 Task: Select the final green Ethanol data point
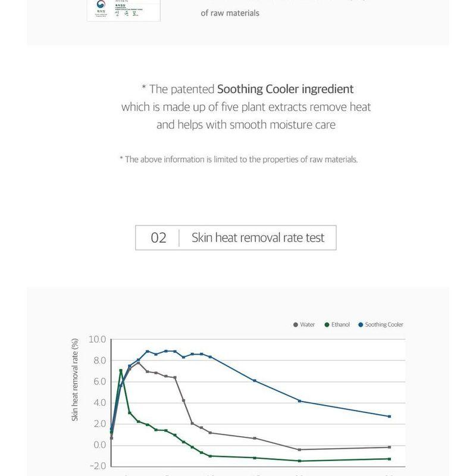pyautogui.click(x=390, y=459)
